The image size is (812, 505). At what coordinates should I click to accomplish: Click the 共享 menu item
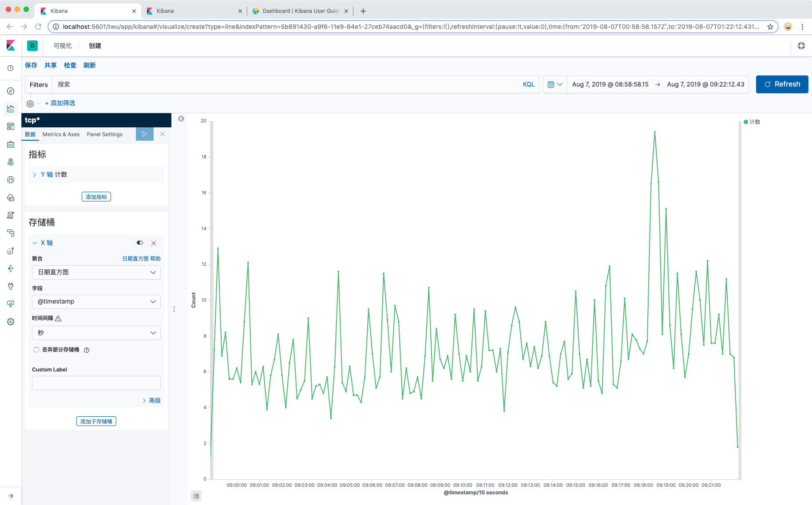pyautogui.click(x=51, y=65)
